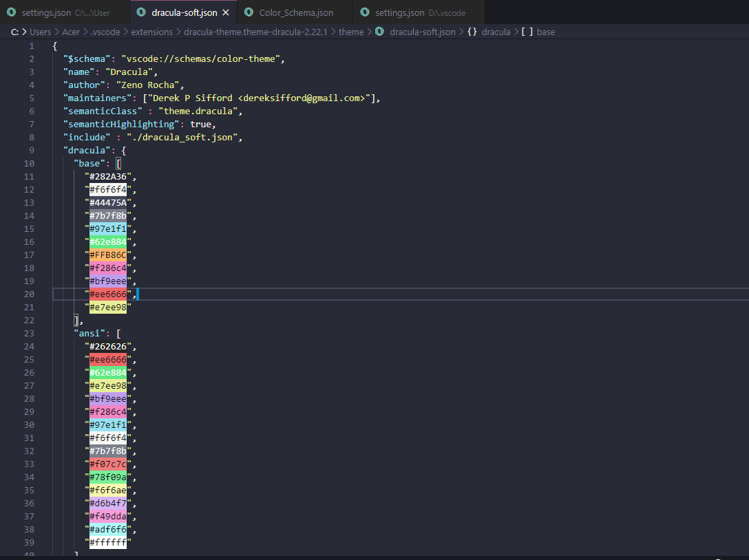
Task: Click the C: drive breadcrumb
Action: (15, 32)
